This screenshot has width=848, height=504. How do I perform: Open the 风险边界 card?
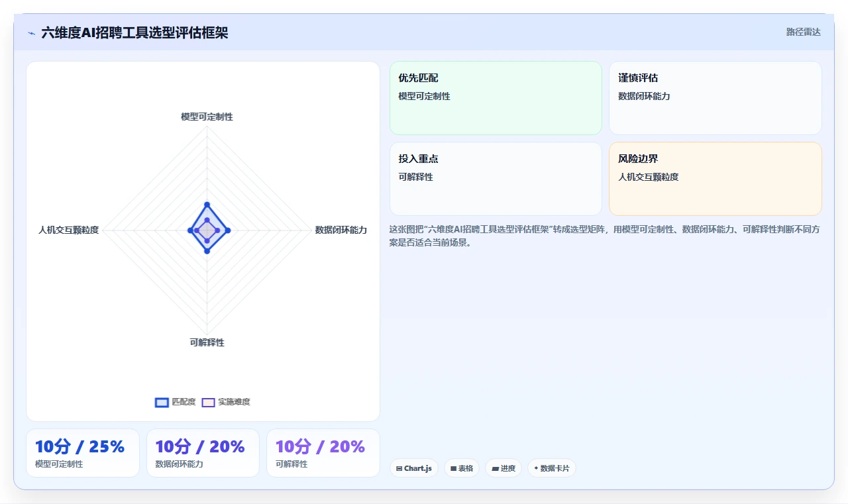pyautogui.click(x=715, y=179)
